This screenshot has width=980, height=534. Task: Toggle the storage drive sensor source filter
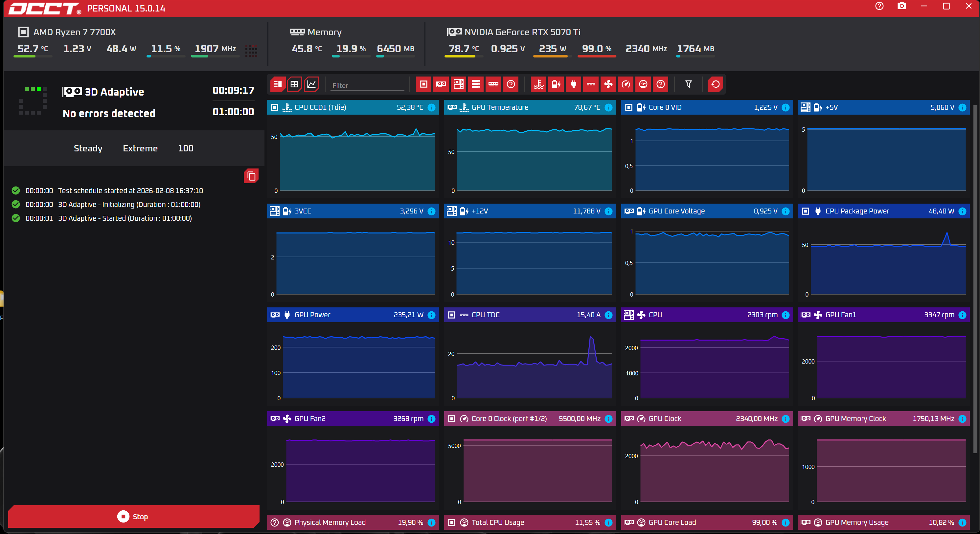pyautogui.click(x=476, y=84)
